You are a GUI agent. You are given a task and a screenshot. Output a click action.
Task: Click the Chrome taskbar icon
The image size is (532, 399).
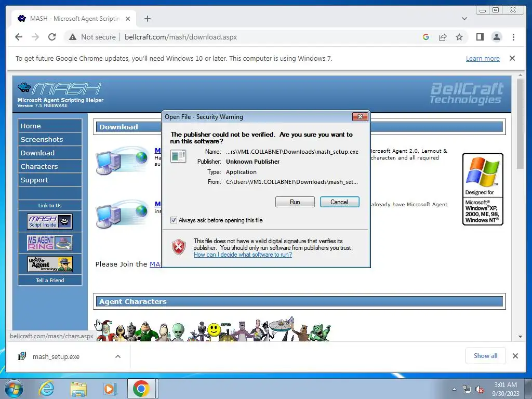pos(141,389)
